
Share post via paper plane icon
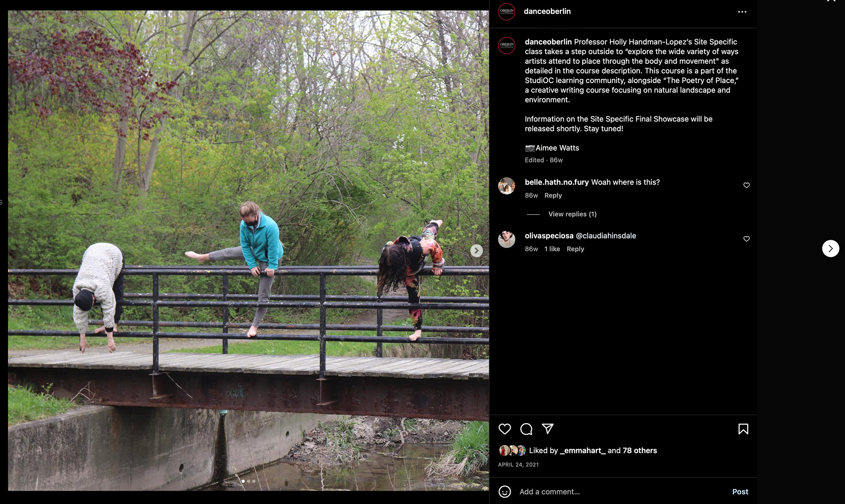[547, 428]
